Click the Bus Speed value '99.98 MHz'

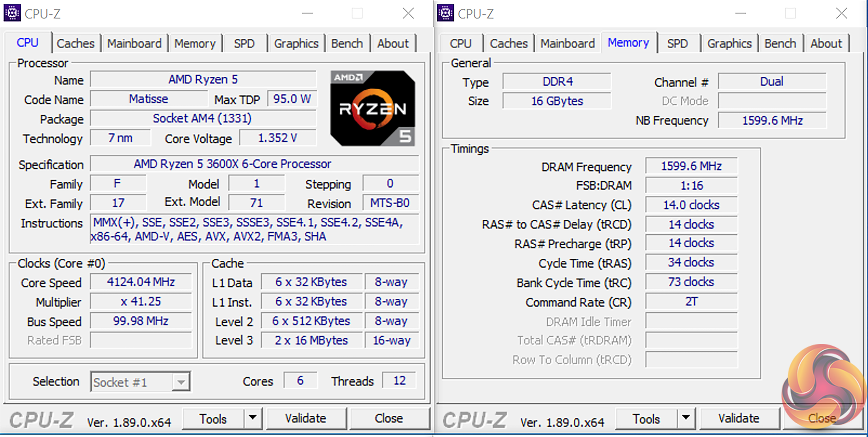click(141, 321)
